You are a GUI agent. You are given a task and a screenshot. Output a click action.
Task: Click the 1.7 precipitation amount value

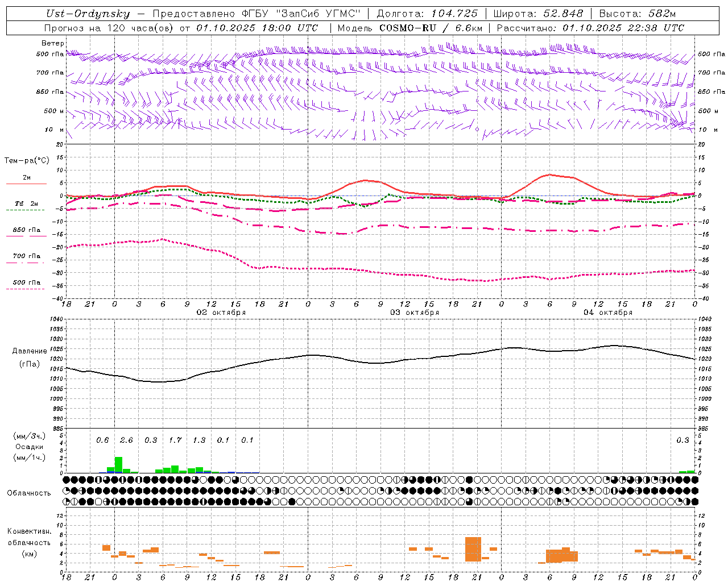tap(175, 440)
